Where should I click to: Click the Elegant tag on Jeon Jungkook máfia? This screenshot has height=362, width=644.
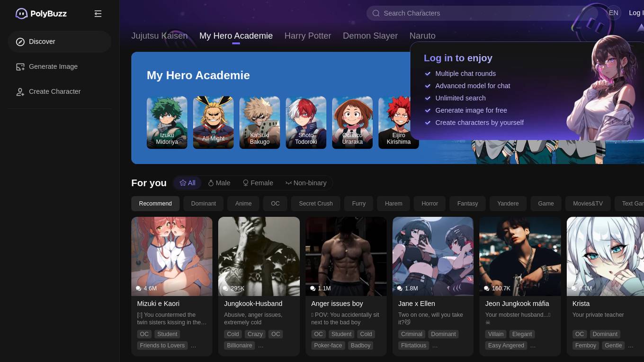click(522, 334)
